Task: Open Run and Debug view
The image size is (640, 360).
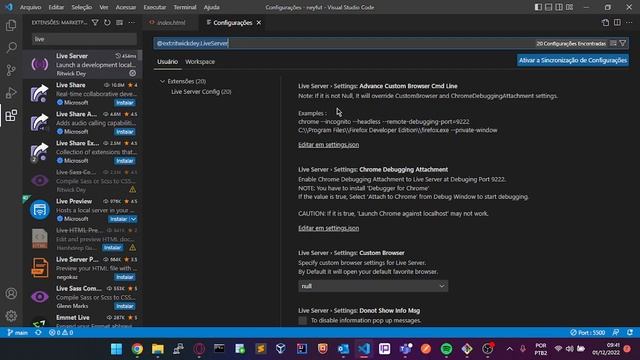Action: (x=11, y=93)
